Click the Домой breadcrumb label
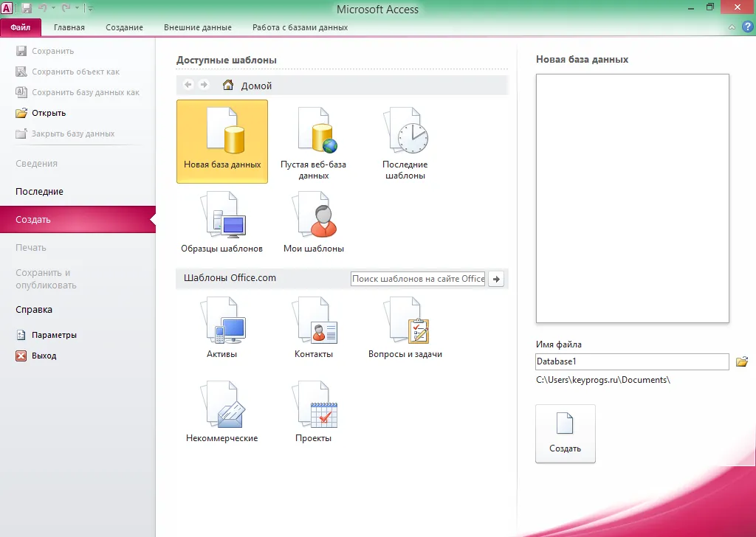The height and width of the screenshot is (537, 756). coord(256,86)
